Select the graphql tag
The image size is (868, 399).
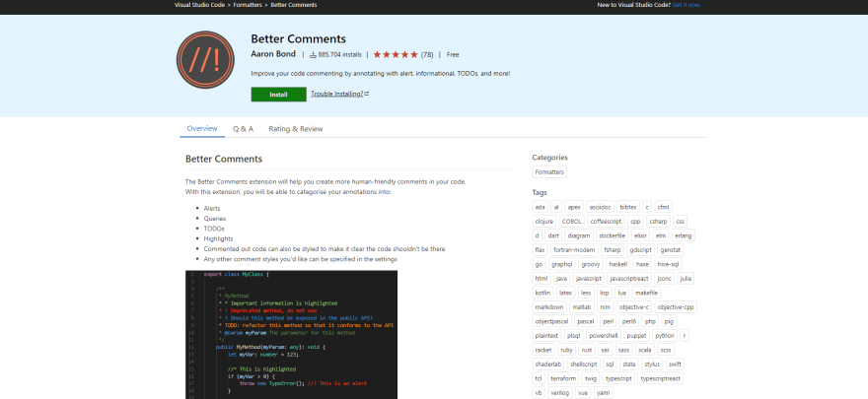pyautogui.click(x=562, y=264)
